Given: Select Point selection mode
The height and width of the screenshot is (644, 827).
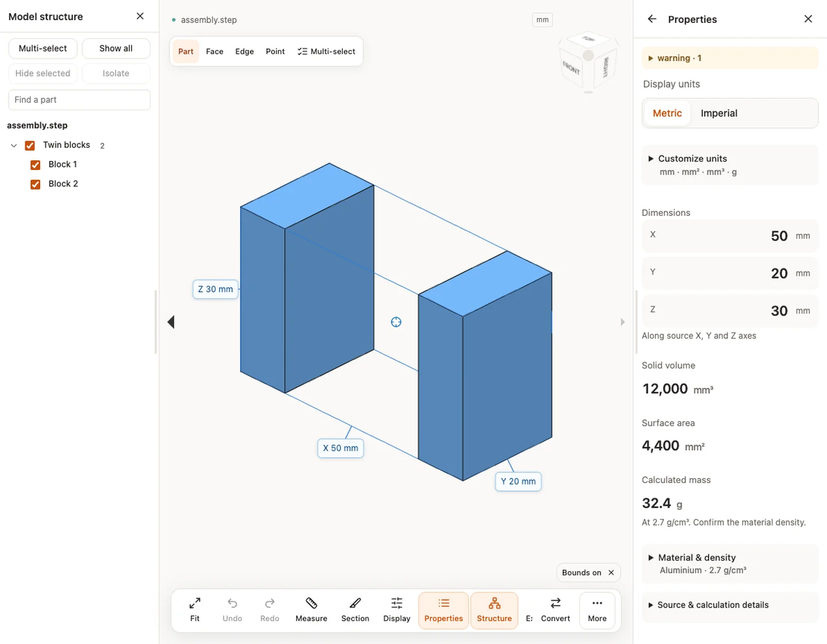Looking at the screenshot, I should tap(275, 51).
